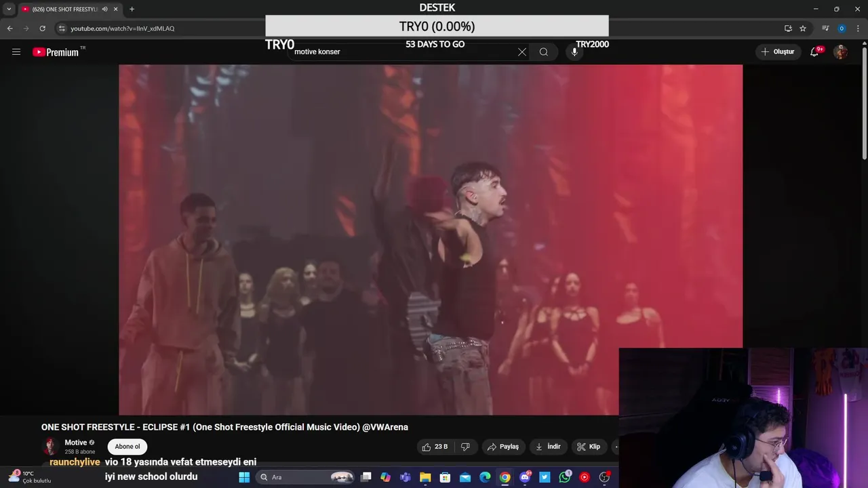Open the YouTube hamburger guide menu
Viewport: 868px width, 488px height.
coord(16,52)
